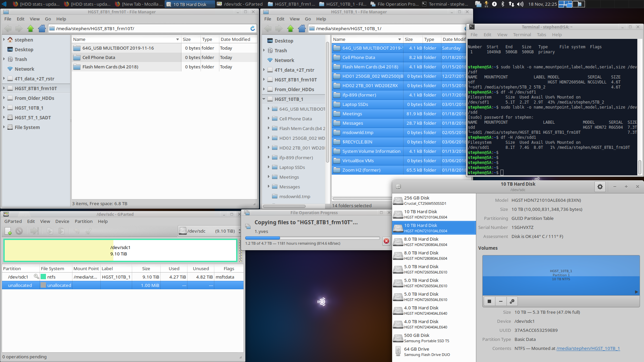Click the Bluetooth icon in system tray
The image size is (644, 362).
(502, 4)
